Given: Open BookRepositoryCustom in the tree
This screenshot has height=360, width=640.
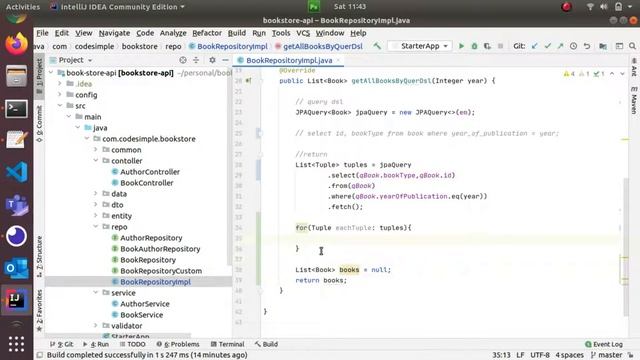Looking at the screenshot, I should coord(161,271).
